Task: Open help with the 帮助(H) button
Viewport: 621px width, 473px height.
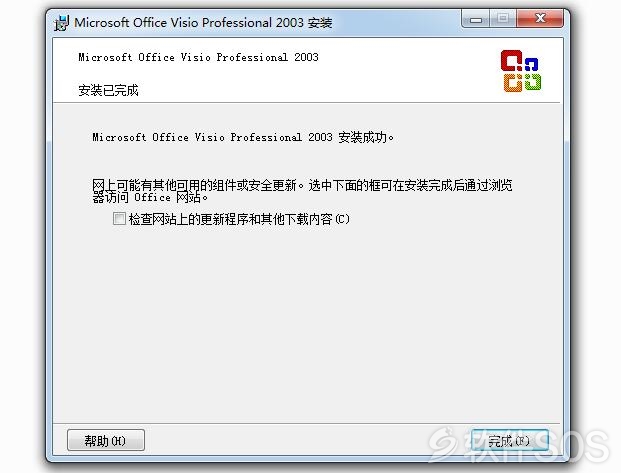Action: click(106, 440)
